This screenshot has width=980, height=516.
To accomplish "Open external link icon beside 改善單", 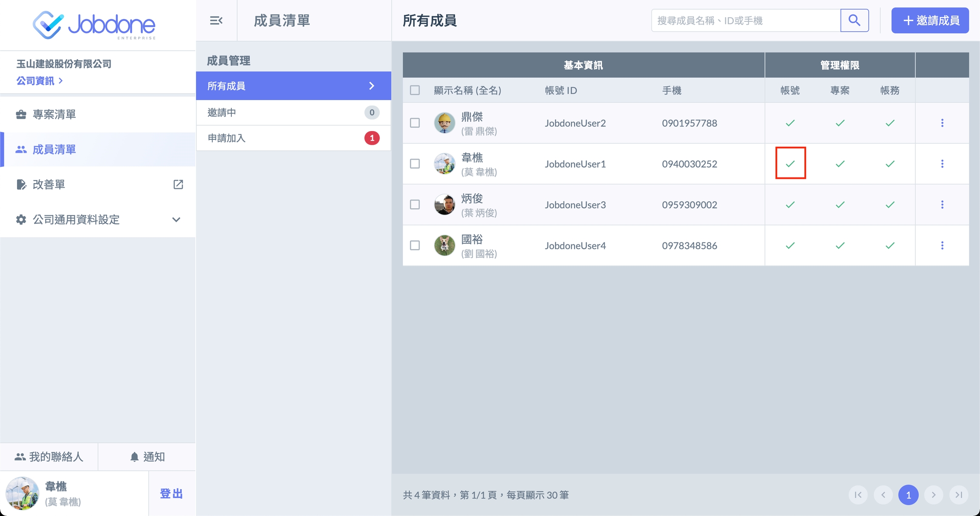I will coord(178,184).
